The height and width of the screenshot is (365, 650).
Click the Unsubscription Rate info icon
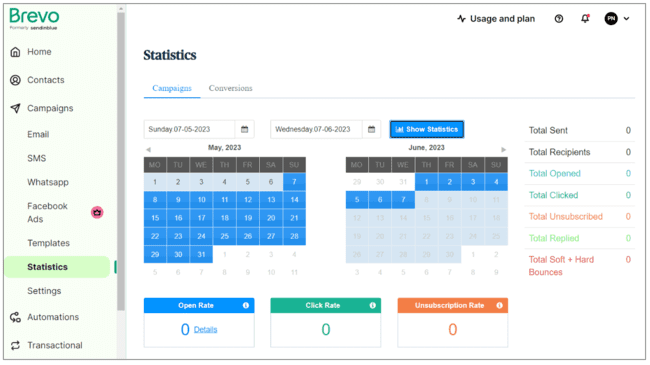click(500, 306)
